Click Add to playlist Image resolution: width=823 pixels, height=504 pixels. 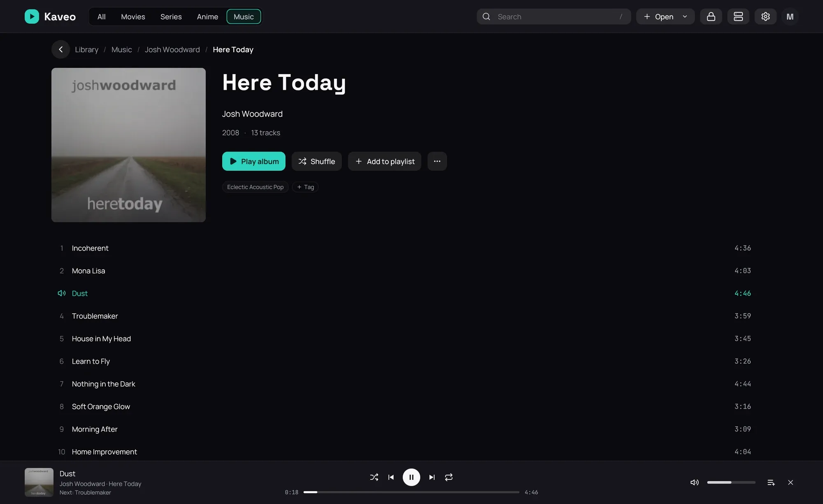click(x=384, y=161)
